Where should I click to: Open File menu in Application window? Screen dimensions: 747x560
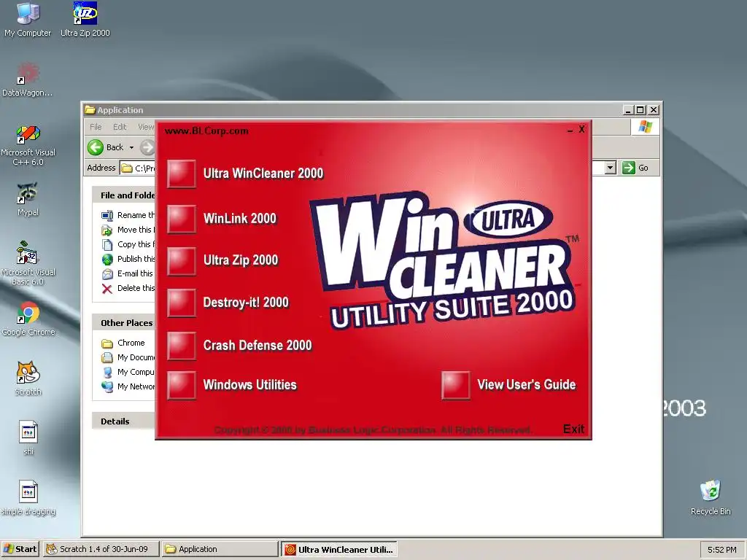click(x=96, y=127)
